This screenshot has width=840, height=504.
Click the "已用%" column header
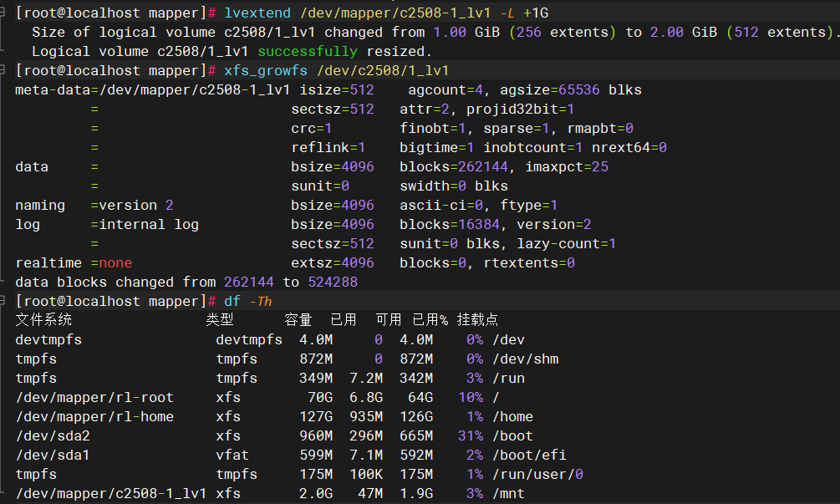pyautogui.click(x=430, y=320)
